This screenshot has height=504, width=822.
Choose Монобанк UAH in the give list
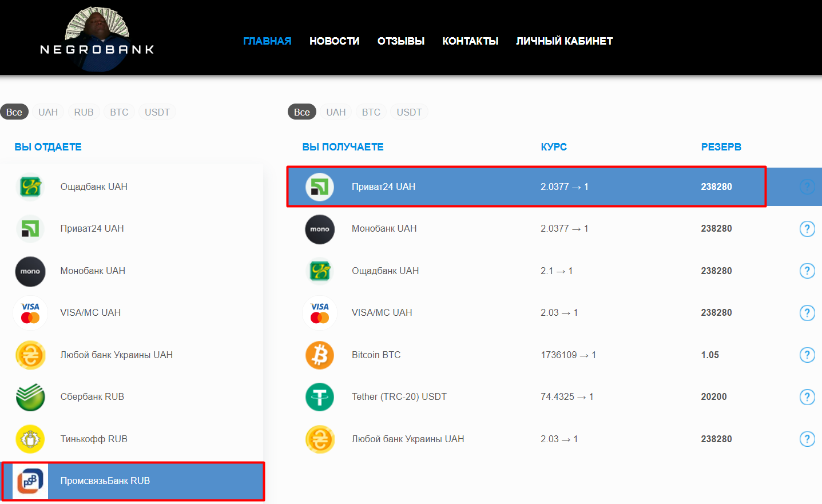132,271
